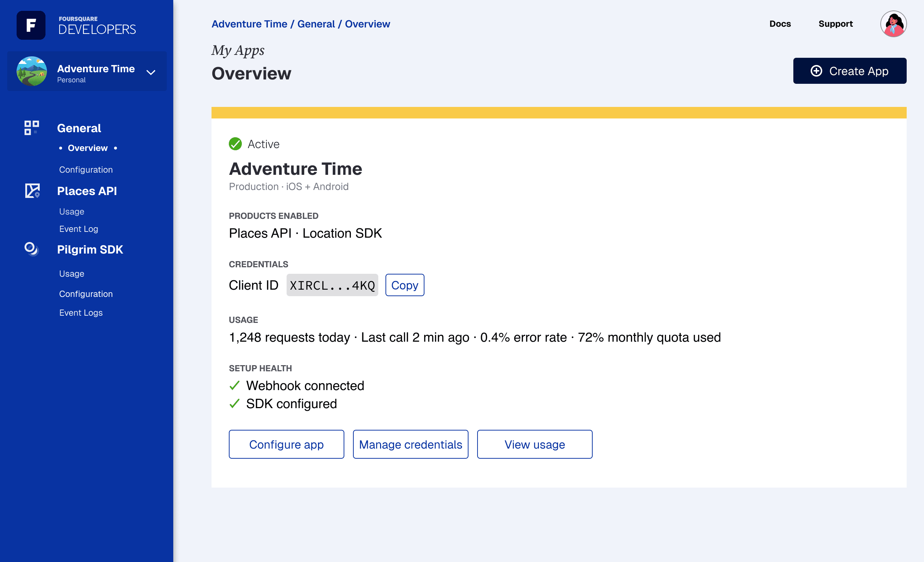
Task: Click the 'My Apps' heading
Action: [x=238, y=51]
